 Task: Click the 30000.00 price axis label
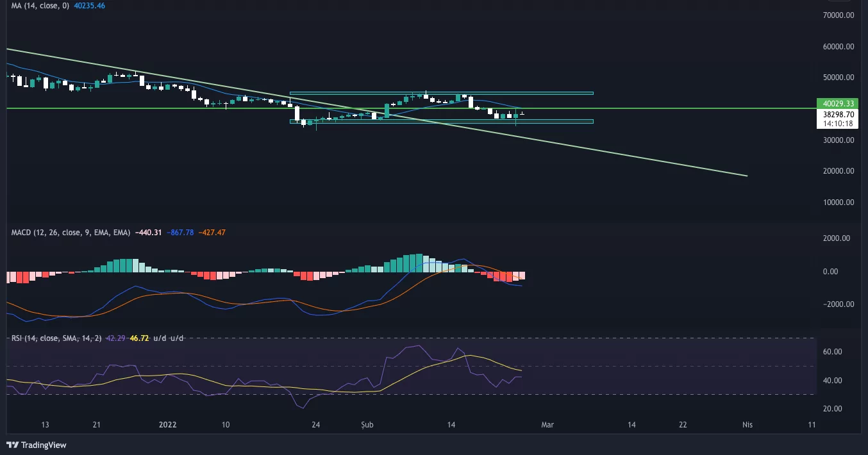[839, 140]
